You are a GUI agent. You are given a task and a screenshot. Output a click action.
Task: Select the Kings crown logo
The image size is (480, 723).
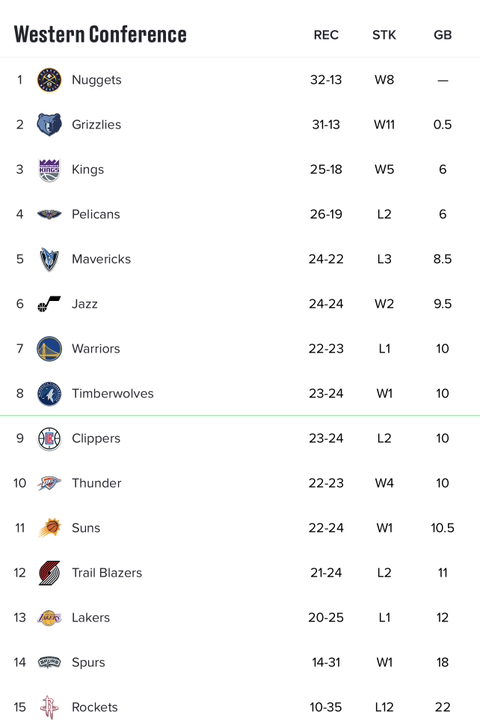[49, 170]
